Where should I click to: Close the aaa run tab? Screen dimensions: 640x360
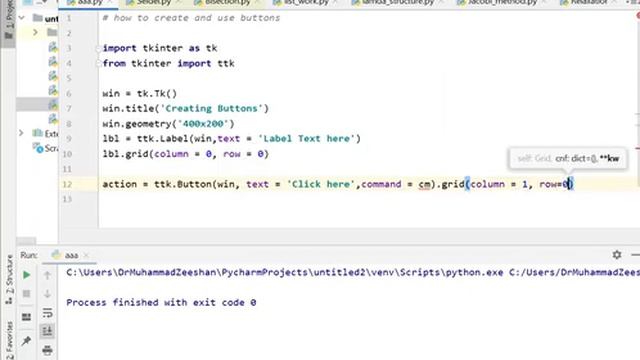click(86, 255)
